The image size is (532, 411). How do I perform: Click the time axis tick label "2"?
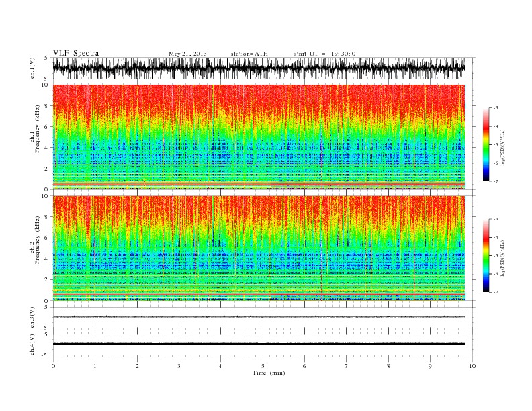[137, 366]
